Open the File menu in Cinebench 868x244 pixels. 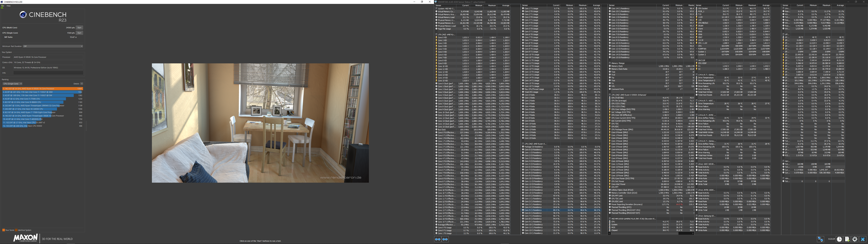tap(2, 6)
